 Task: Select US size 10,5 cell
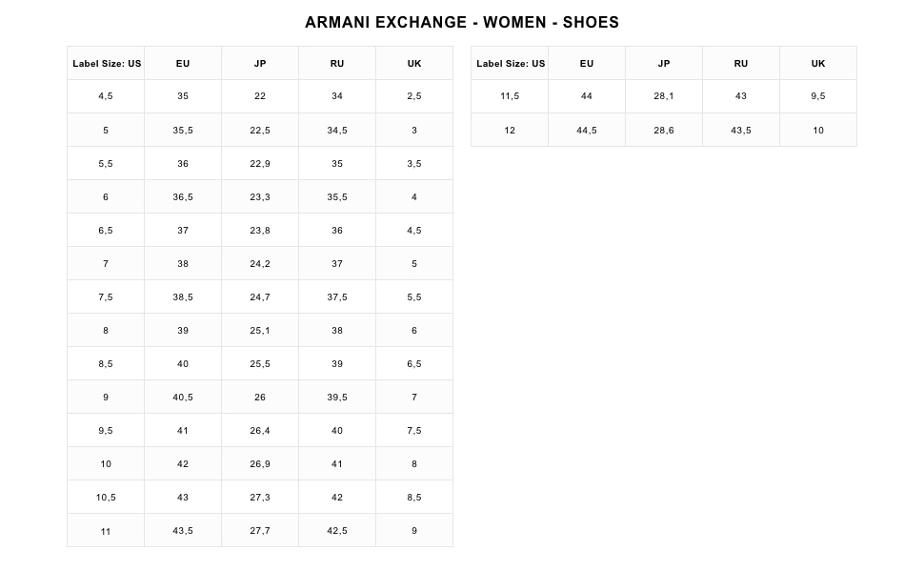tap(106, 497)
